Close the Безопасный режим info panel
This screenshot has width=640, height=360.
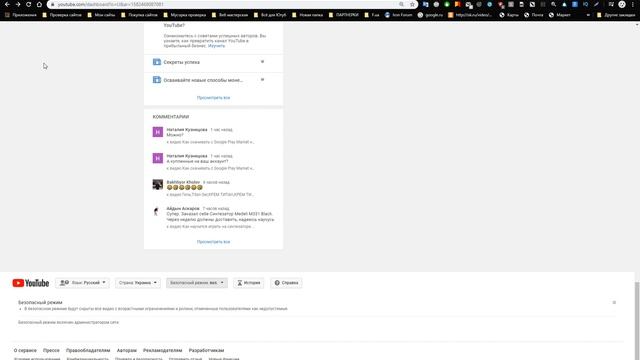point(614,302)
